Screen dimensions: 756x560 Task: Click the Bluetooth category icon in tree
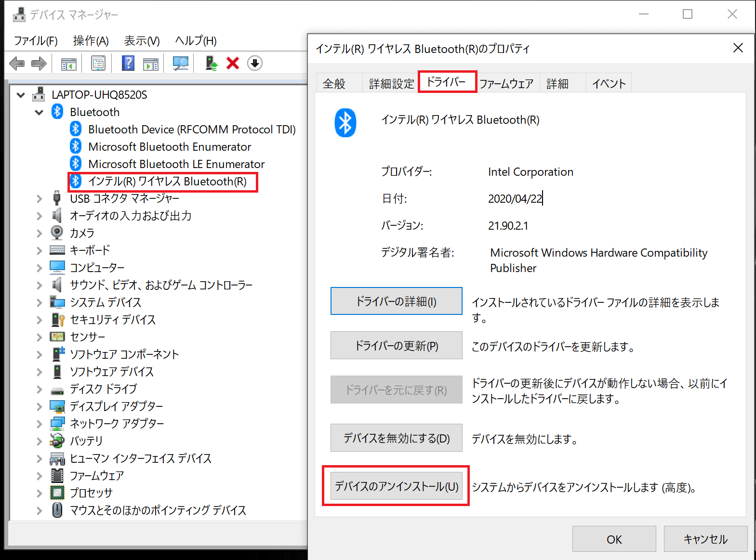tap(57, 112)
